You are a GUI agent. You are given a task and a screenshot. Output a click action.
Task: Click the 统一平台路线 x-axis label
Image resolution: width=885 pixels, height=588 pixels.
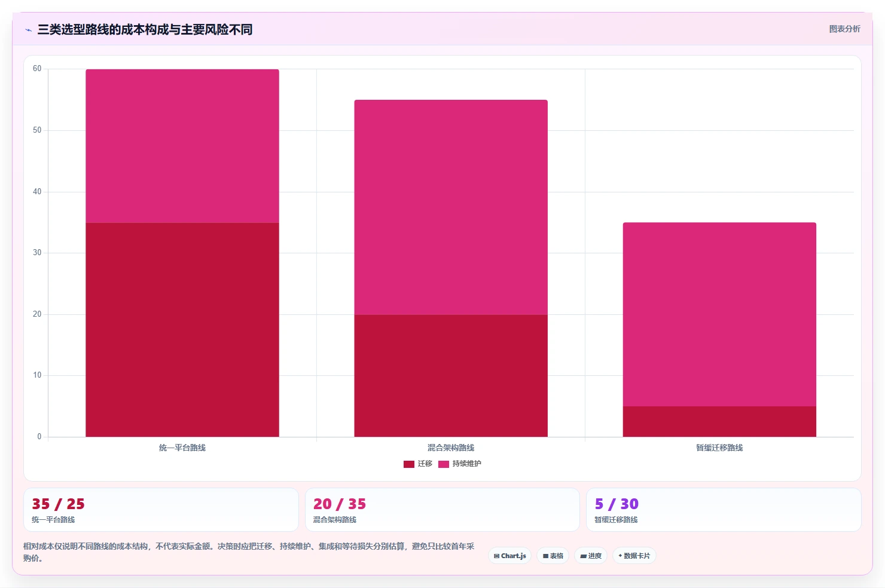tap(182, 448)
